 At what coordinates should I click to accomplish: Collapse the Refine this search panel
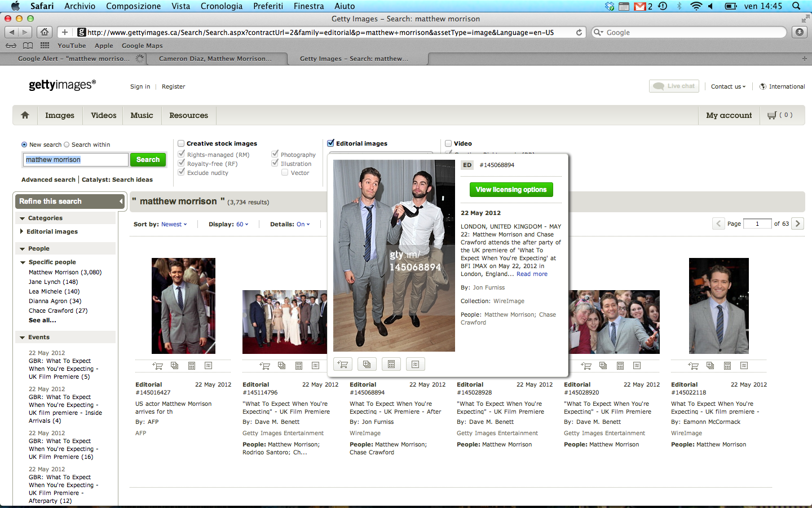(121, 202)
